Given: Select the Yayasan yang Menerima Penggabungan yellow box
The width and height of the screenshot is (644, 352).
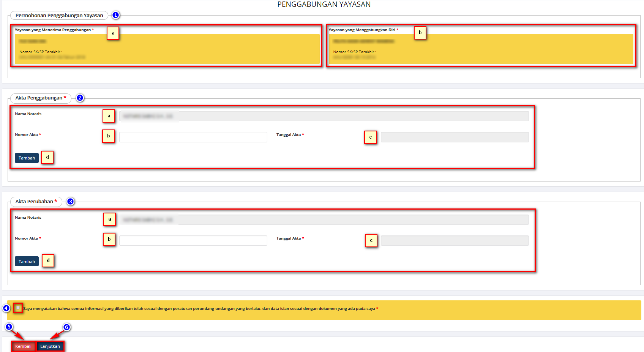Looking at the screenshot, I should (x=167, y=49).
